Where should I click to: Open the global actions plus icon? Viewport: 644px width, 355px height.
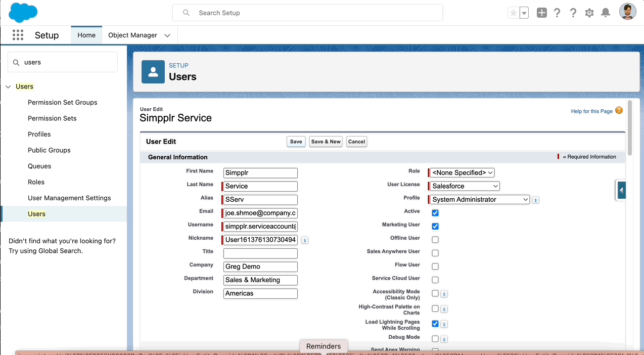542,13
